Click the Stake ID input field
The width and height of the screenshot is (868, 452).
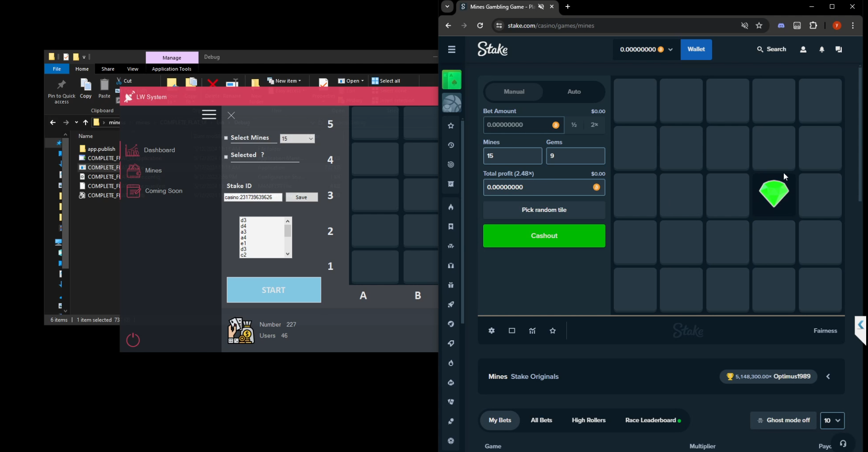pos(253,197)
